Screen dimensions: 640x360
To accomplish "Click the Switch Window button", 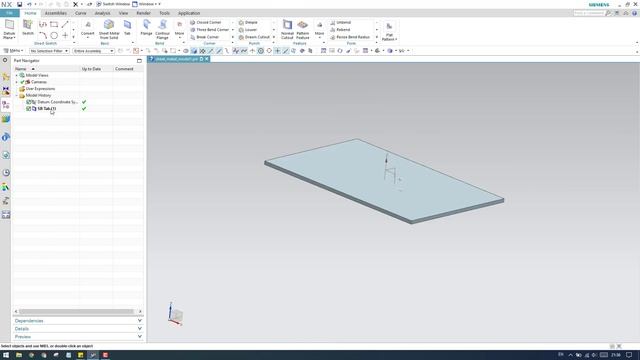I will [x=113, y=4].
